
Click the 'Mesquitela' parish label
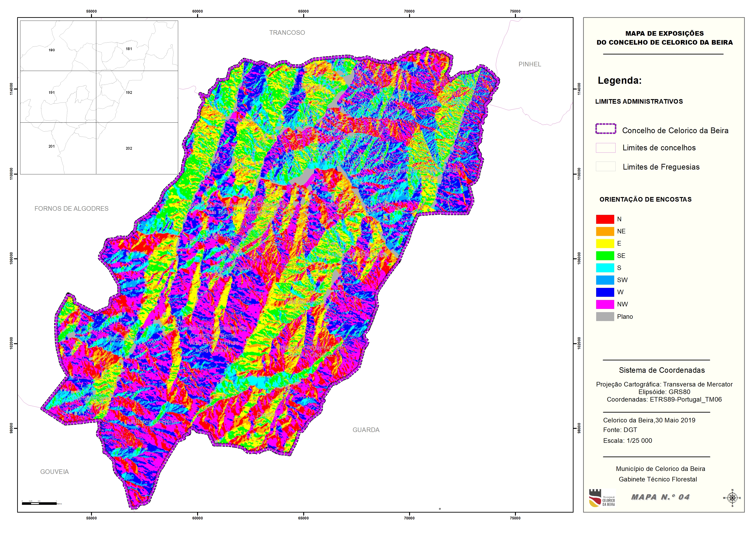[121, 339]
